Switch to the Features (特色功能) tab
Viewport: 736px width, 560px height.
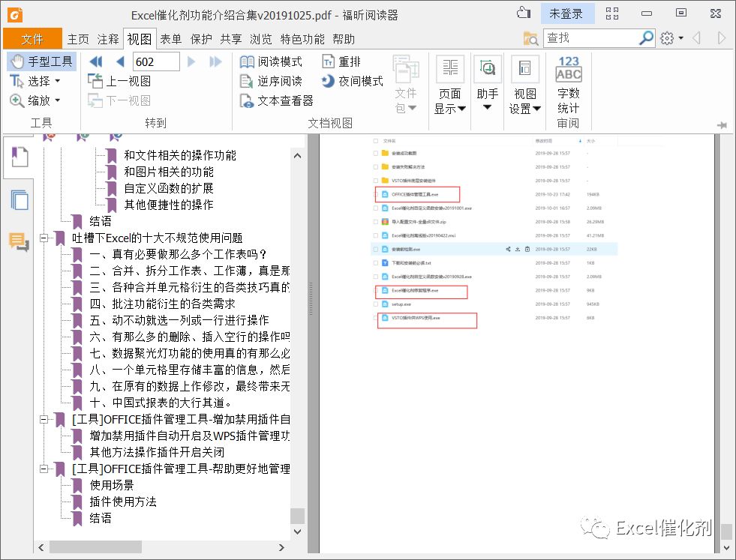pos(302,39)
